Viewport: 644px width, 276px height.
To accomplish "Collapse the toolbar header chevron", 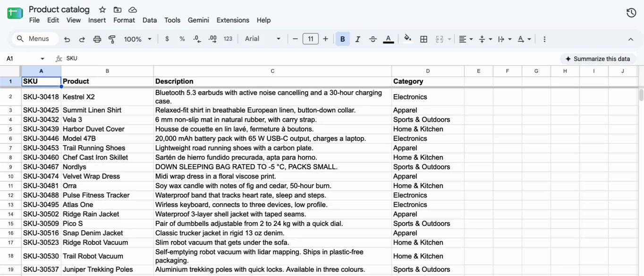I will tap(631, 39).
